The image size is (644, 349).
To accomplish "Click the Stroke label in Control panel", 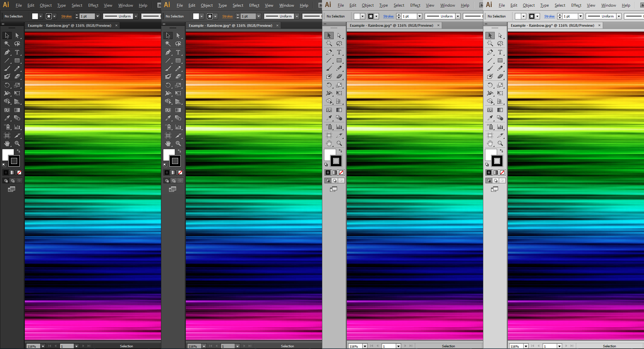I will click(x=66, y=16).
